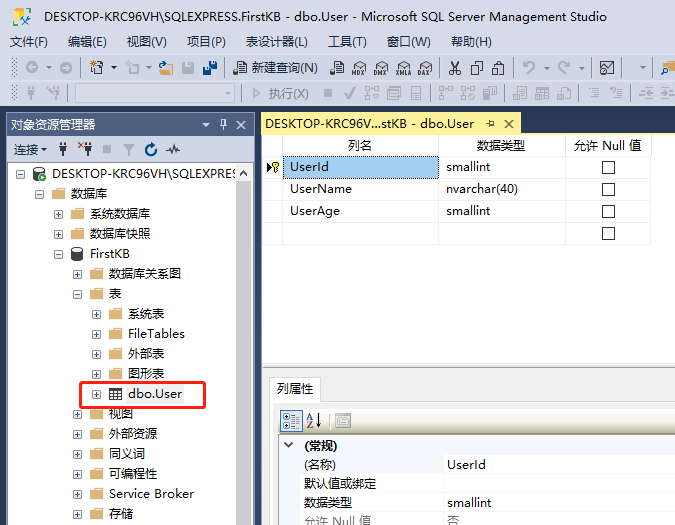The width and height of the screenshot is (675, 525).
Task: Open the 帮助(H) menu
Action: pos(471,42)
